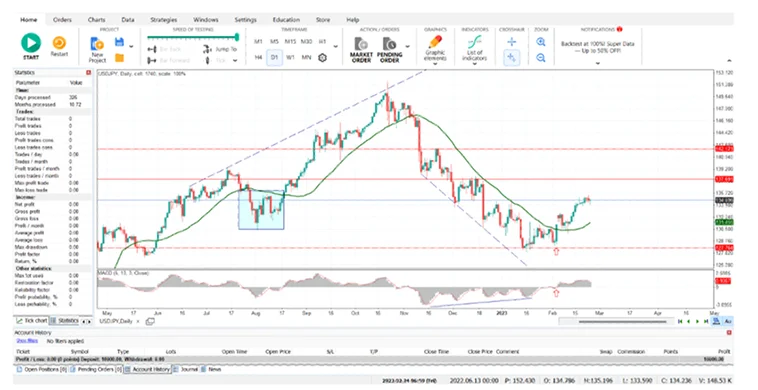
Task: Expand the Project group dropdown arrow
Action: [131, 46]
